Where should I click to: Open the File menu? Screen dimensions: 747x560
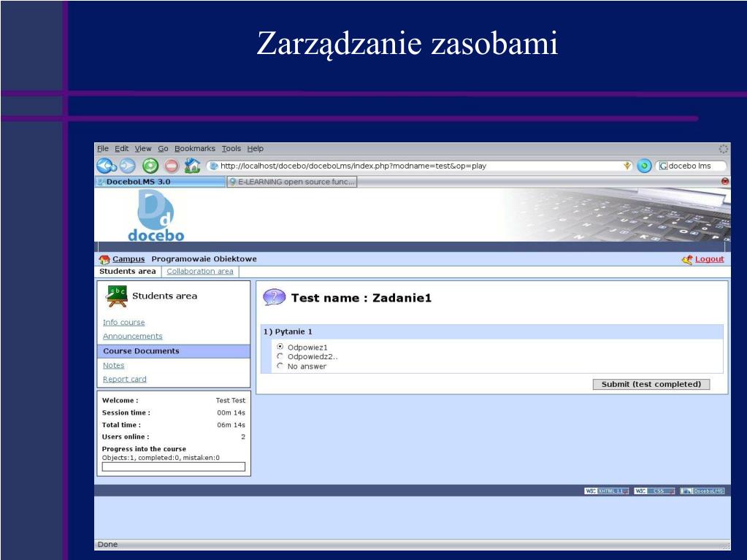pyautogui.click(x=103, y=148)
